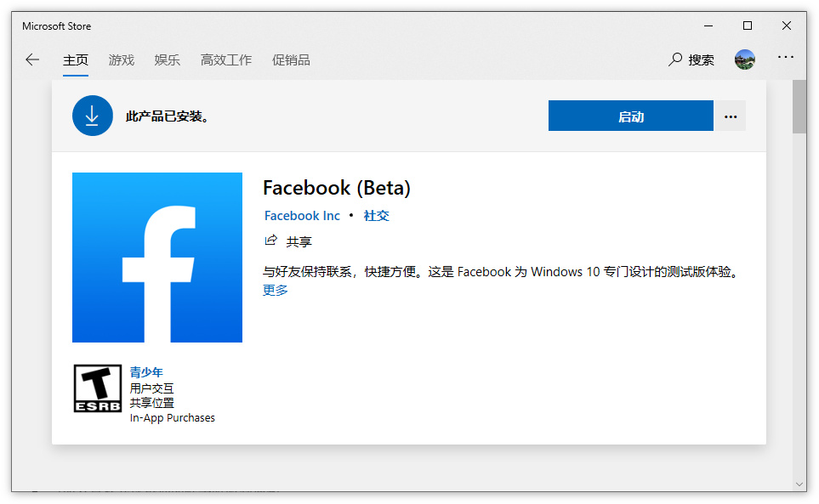Expand the description with 更多
This screenshot has width=819, height=504.
(275, 289)
